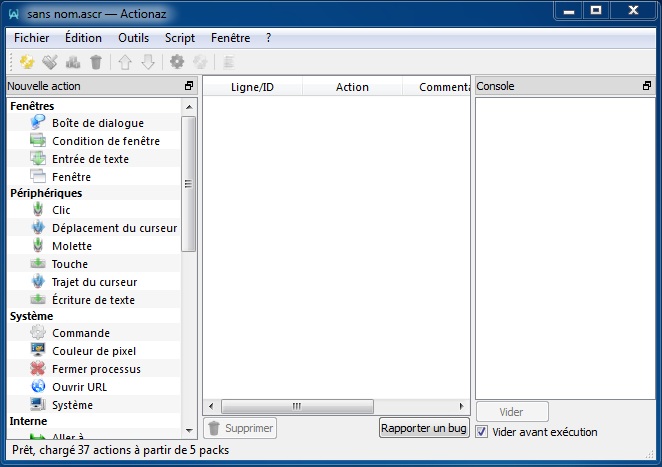Toggle Vider avant exécution checkbox
Image resolution: width=662 pixels, height=467 pixels.
tap(482, 432)
